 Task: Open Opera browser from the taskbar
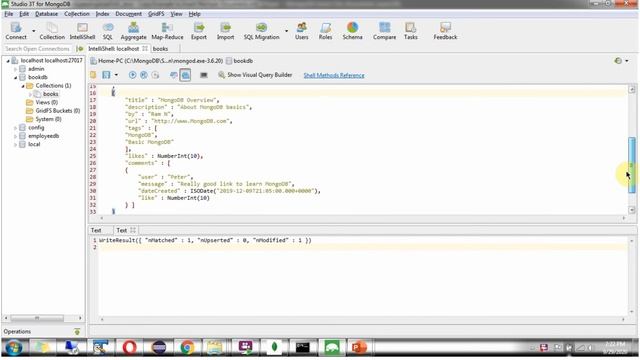tap(129, 347)
